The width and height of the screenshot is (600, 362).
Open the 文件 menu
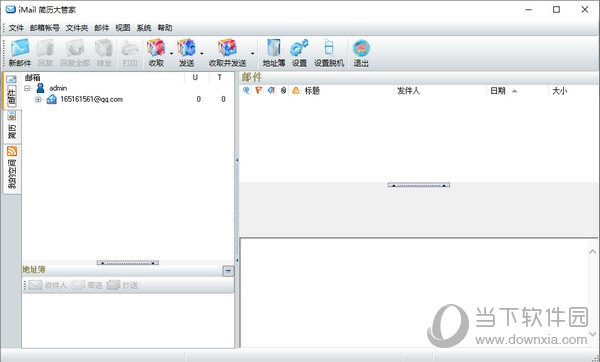click(16, 28)
